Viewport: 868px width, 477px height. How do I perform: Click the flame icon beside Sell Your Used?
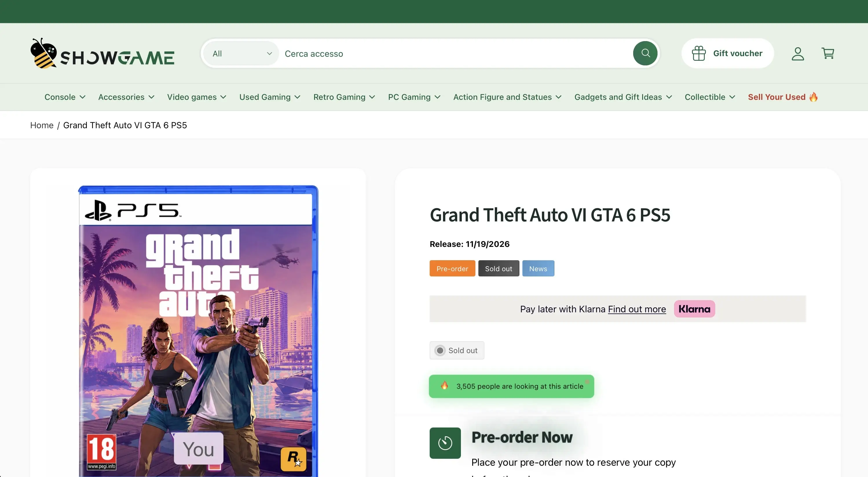pos(813,97)
